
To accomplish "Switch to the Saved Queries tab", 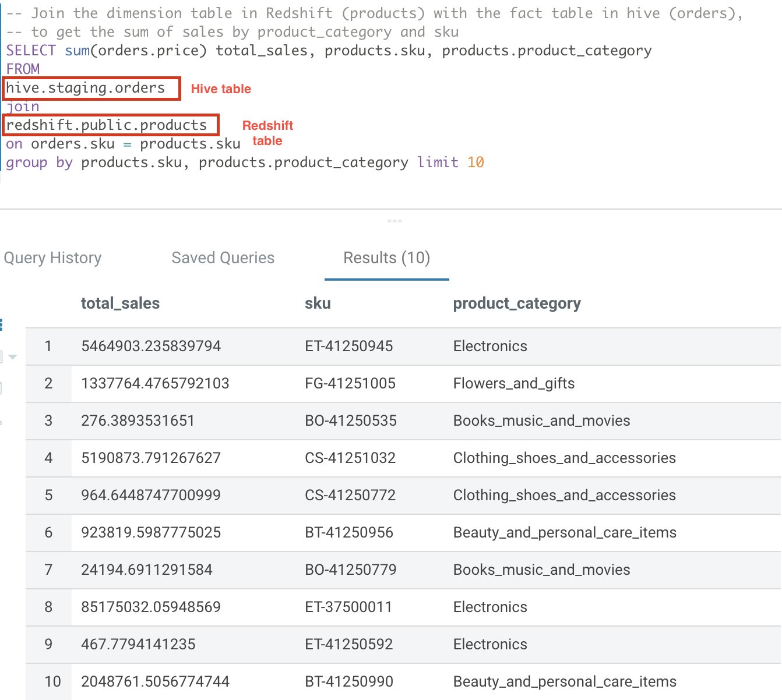I will coord(223,258).
